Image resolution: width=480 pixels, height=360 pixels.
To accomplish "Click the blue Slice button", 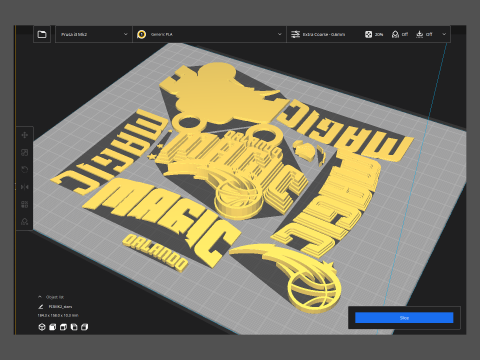I will click(404, 318).
